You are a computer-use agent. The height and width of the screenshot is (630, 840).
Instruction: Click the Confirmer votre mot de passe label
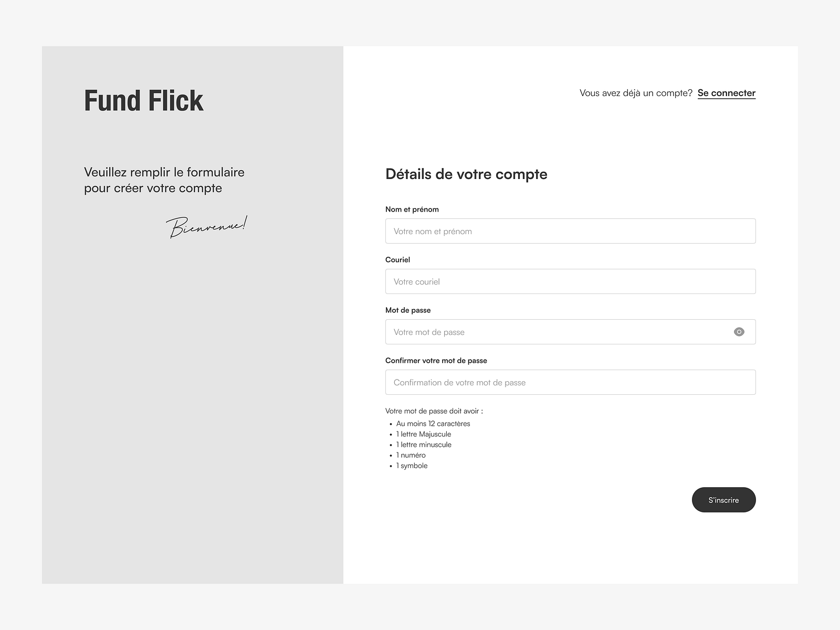click(x=436, y=360)
